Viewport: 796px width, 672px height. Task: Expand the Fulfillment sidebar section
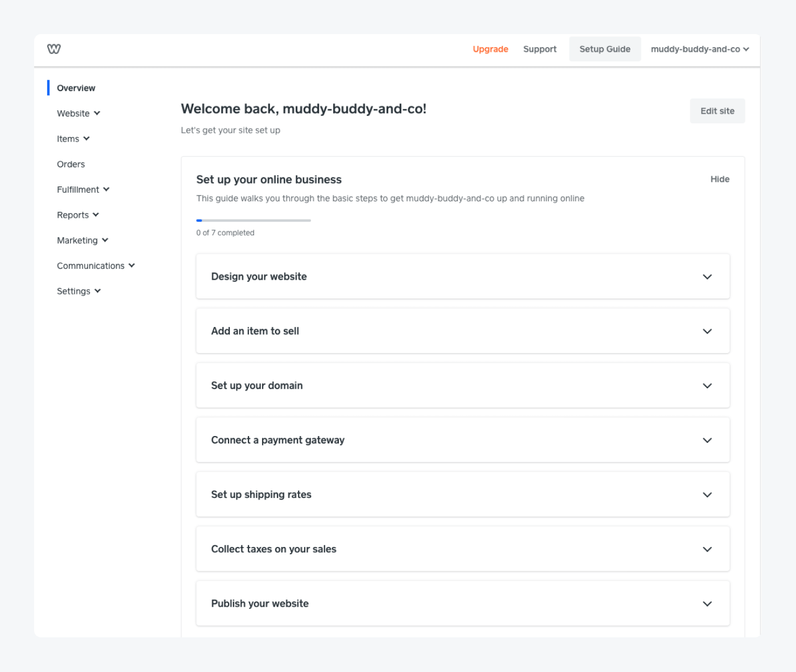click(x=83, y=189)
